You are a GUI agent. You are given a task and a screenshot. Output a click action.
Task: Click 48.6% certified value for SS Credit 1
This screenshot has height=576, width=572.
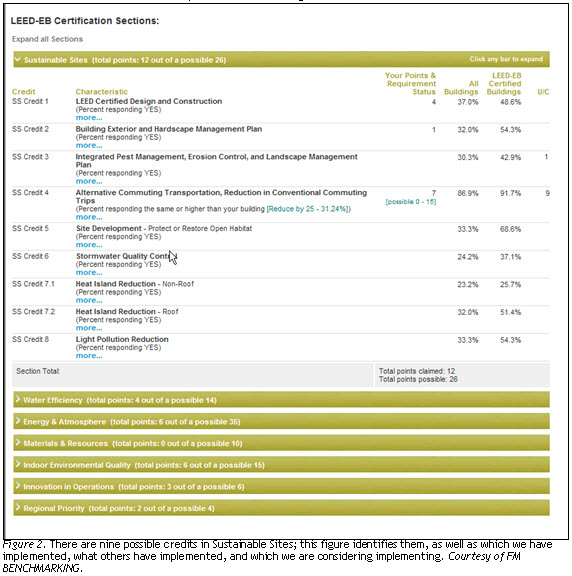click(510, 102)
